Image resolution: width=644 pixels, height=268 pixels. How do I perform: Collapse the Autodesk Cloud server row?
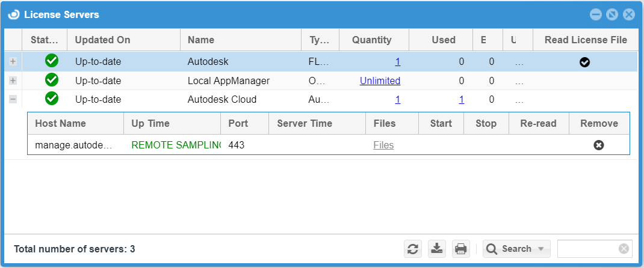click(13, 100)
